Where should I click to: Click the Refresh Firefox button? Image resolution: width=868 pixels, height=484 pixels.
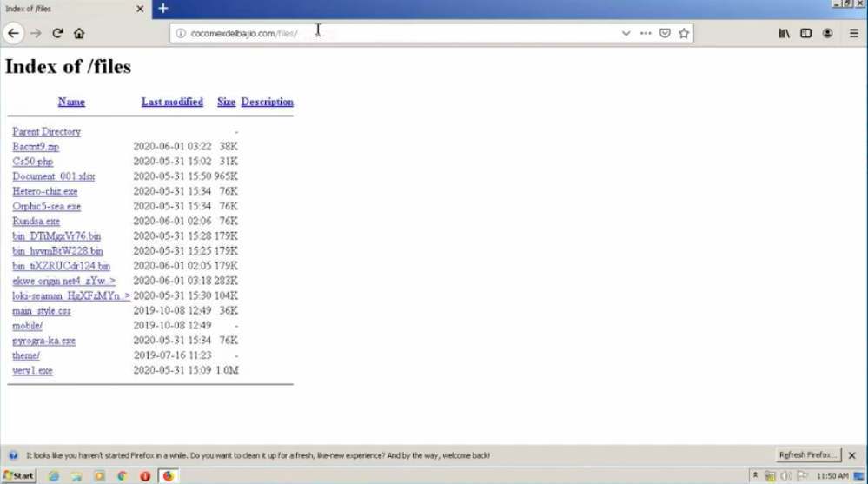[x=808, y=455]
